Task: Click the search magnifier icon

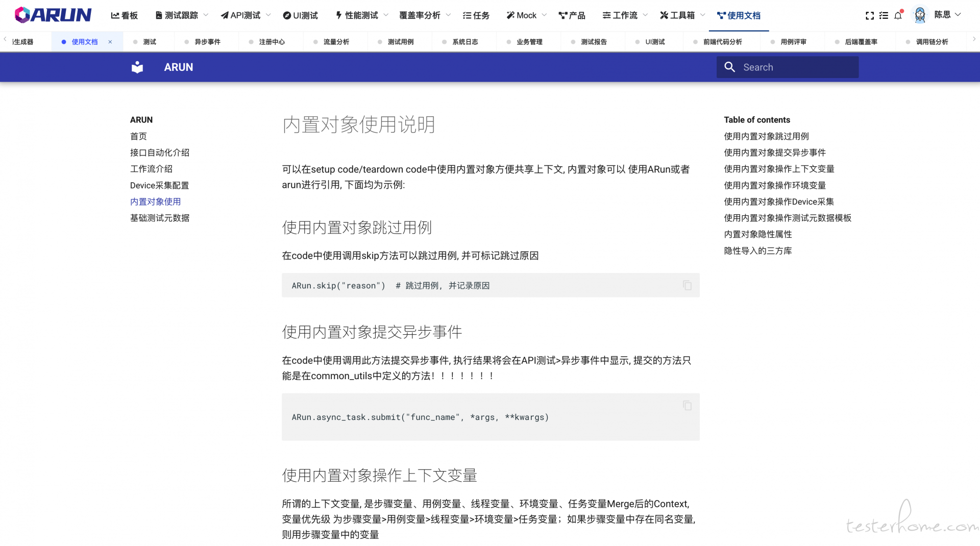Action: click(729, 67)
